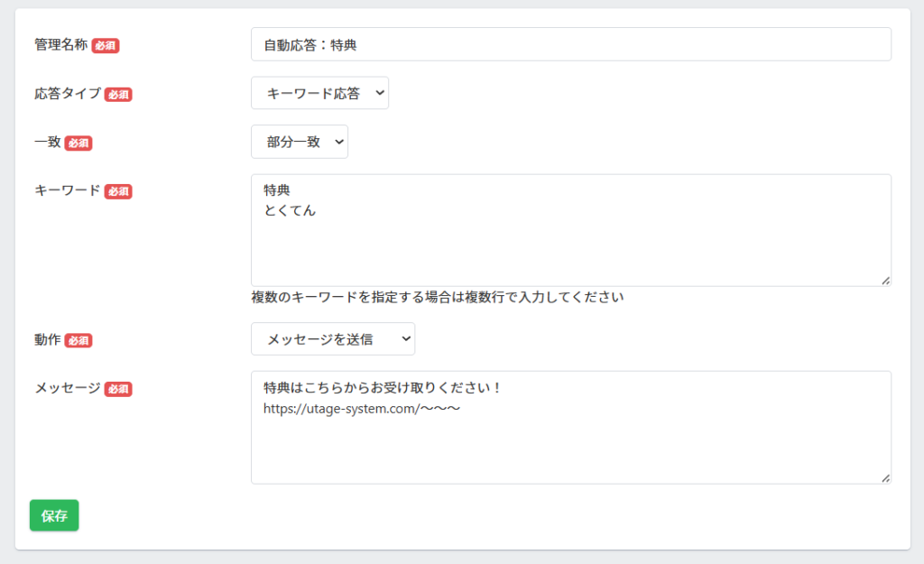Image resolution: width=924 pixels, height=564 pixels.
Task: Select the メッセージ field label
Action: coord(68,388)
